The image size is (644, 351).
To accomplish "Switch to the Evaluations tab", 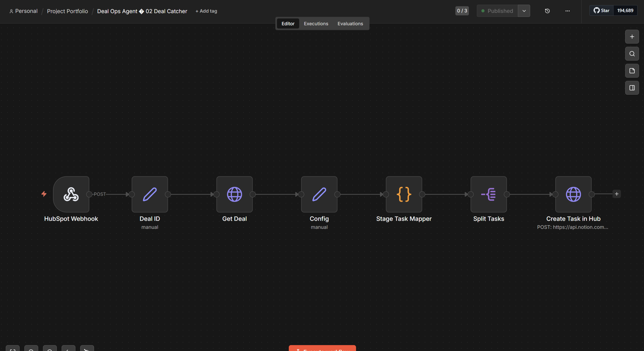I will pyautogui.click(x=350, y=24).
